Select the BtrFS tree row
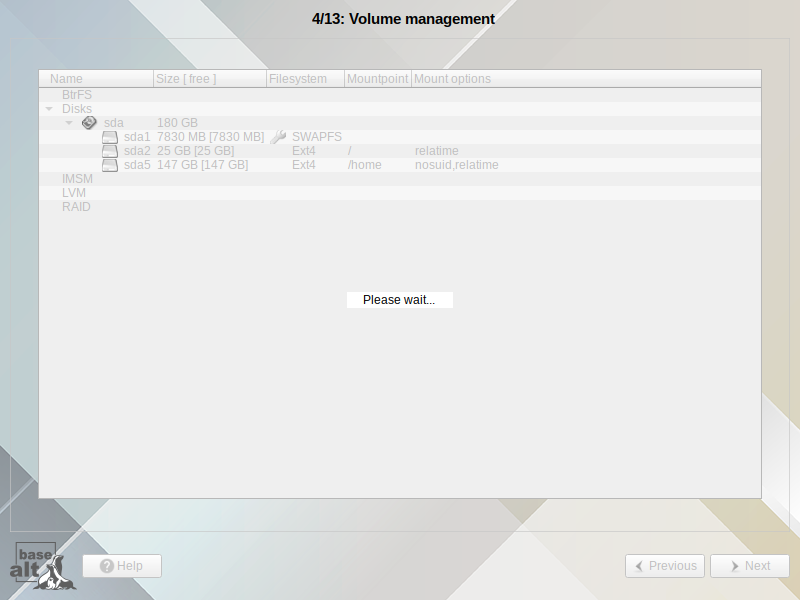Image resolution: width=800 pixels, height=600 pixels. (400, 95)
